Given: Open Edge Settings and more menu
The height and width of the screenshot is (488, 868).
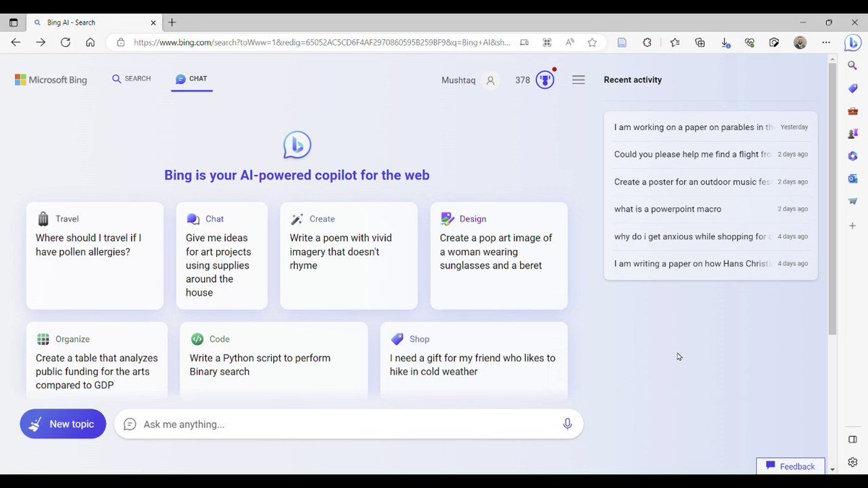Looking at the screenshot, I should click(x=826, y=43).
